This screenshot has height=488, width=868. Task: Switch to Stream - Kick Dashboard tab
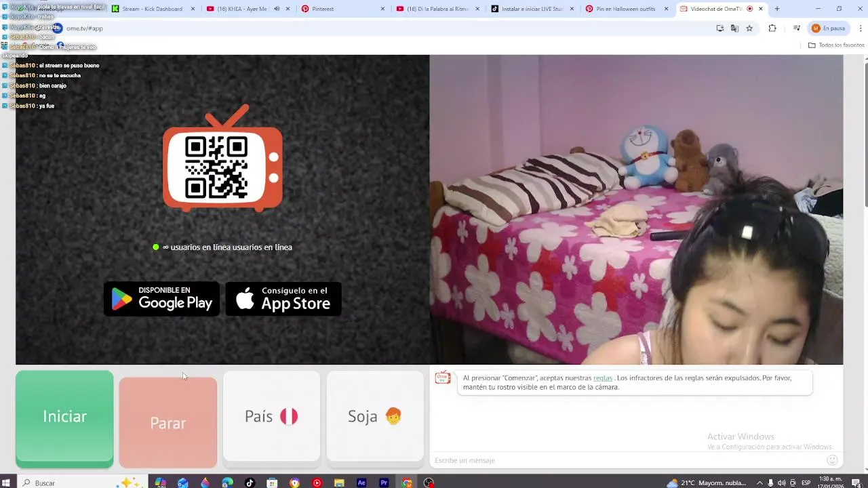153,9
